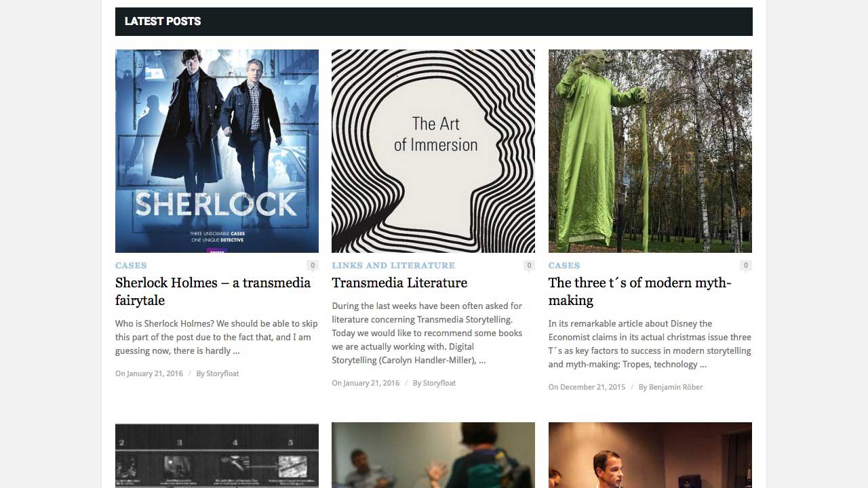This screenshot has width=868, height=488.
Task: Open the blurred audience photo thumbnail
Action: [433, 455]
